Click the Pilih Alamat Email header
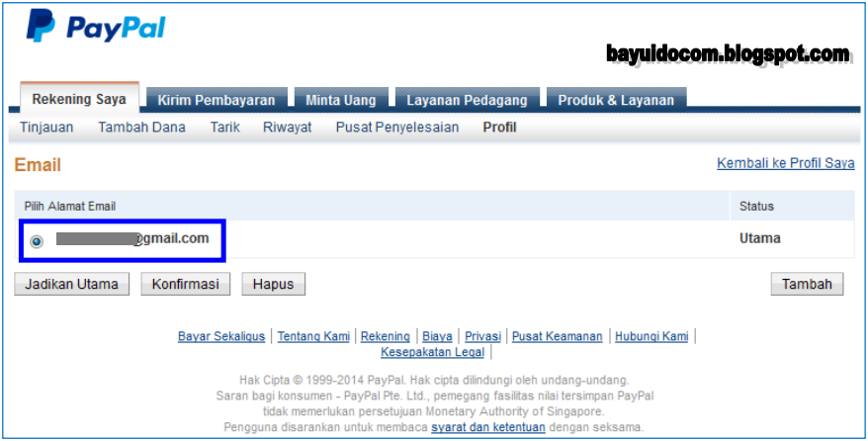 pyautogui.click(x=70, y=207)
